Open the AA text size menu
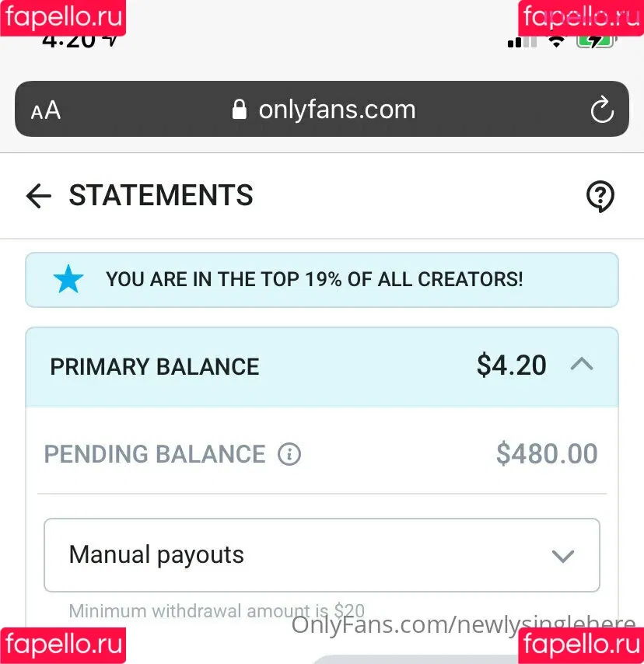The height and width of the screenshot is (664, 644). point(46,110)
